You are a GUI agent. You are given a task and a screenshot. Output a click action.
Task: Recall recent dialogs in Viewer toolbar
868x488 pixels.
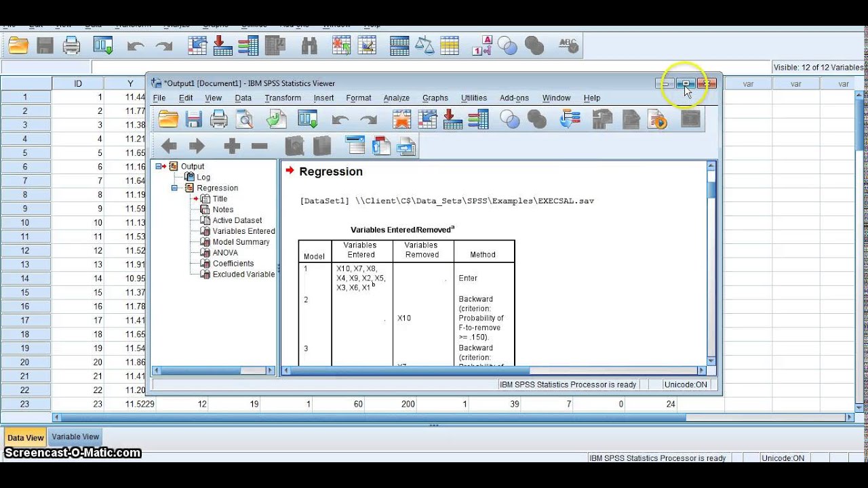308,119
